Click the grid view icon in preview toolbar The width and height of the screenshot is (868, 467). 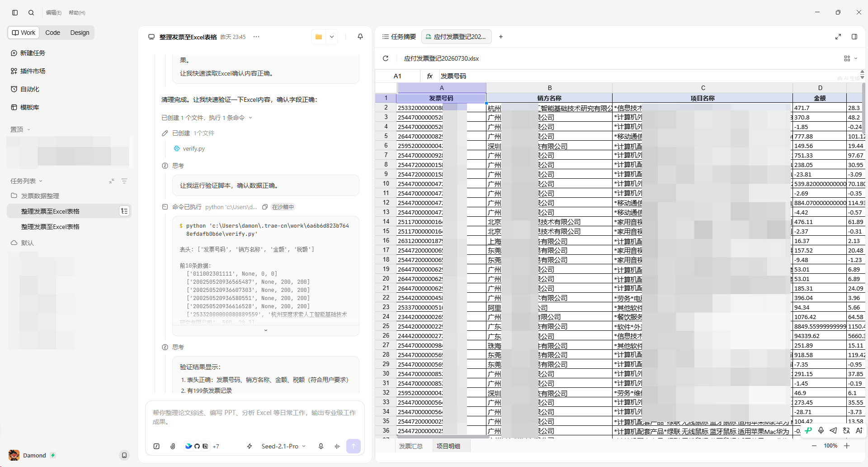click(x=847, y=58)
